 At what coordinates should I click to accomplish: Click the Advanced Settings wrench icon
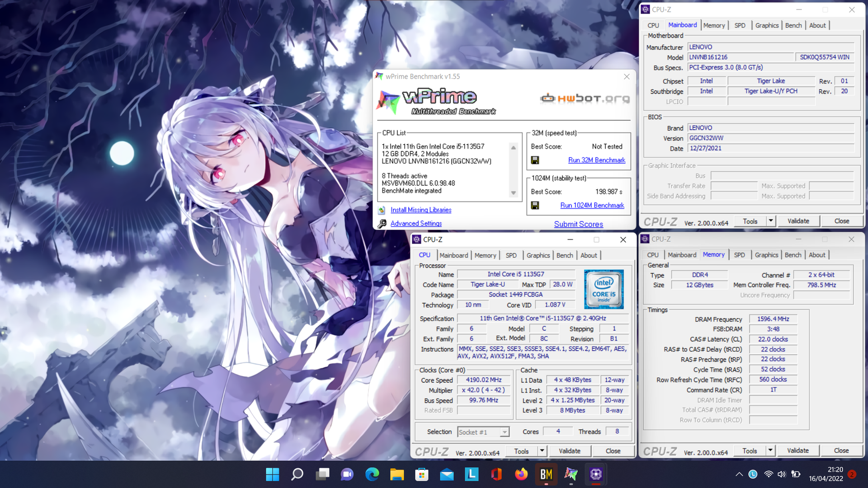click(x=382, y=223)
